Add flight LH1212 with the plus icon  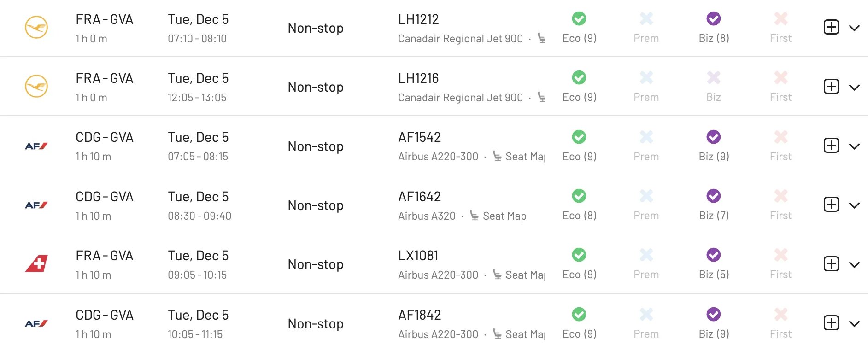point(831,27)
